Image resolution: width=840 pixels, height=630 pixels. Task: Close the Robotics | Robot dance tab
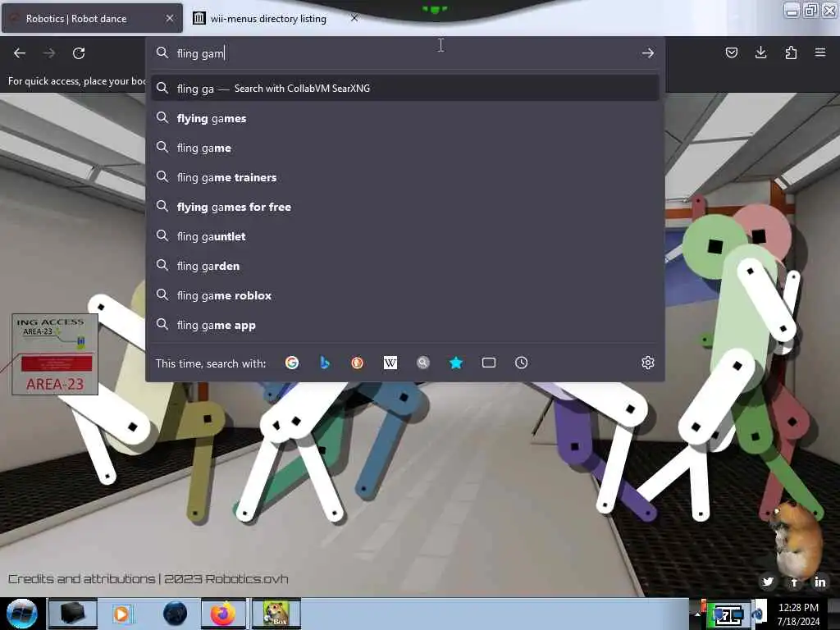click(169, 18)
